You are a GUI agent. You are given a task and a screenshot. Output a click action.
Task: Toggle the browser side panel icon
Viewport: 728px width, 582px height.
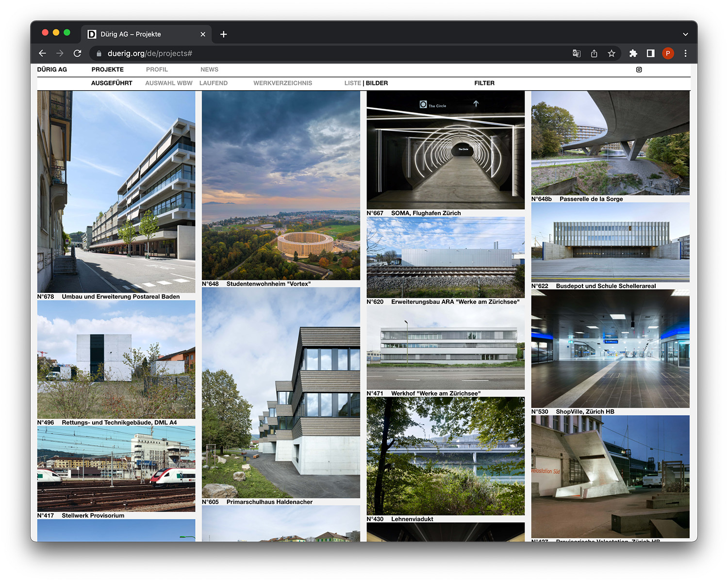pyautogui.click(x=650, y=53)
